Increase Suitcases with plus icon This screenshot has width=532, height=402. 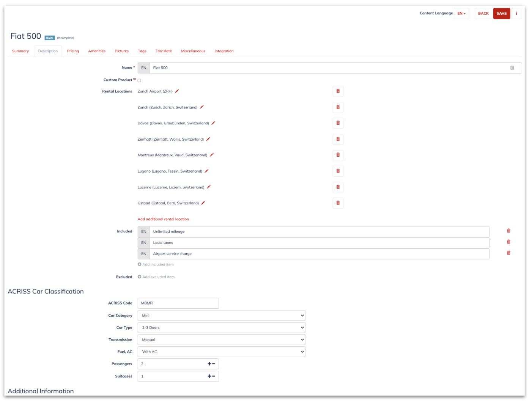click(x=209, y=376)
